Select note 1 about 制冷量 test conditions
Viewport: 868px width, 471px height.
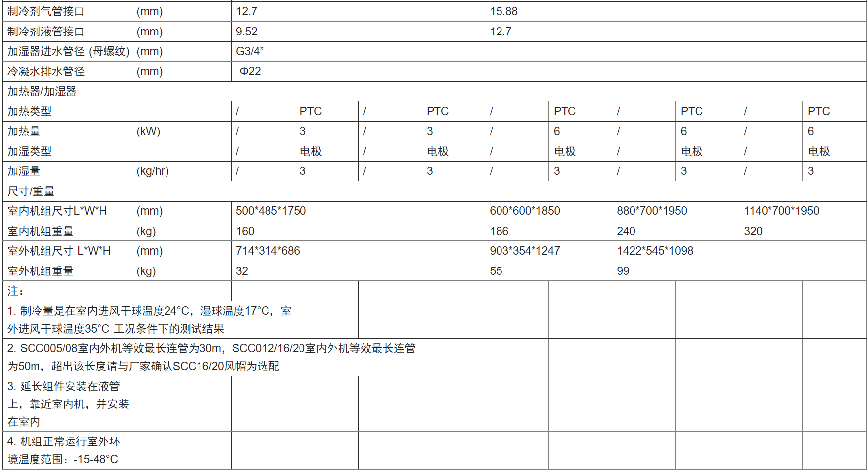[x=149, y=320]
